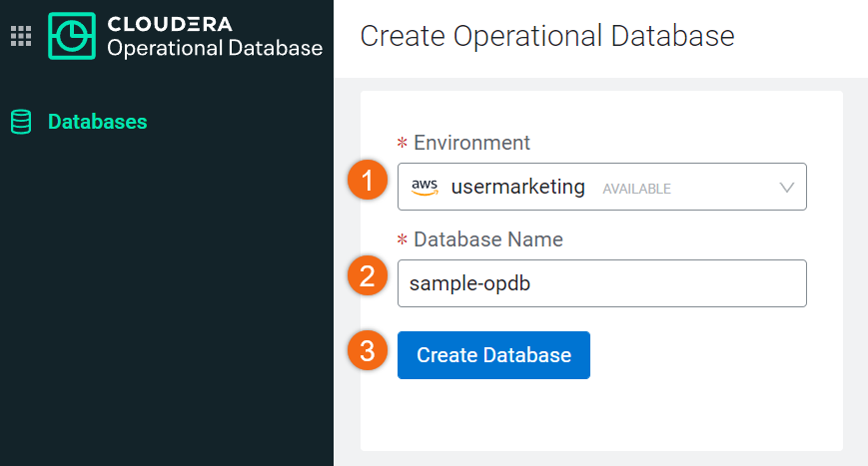
Task: Select the Databases cylinder icon in the sidebar
Action: coord(21,122)
